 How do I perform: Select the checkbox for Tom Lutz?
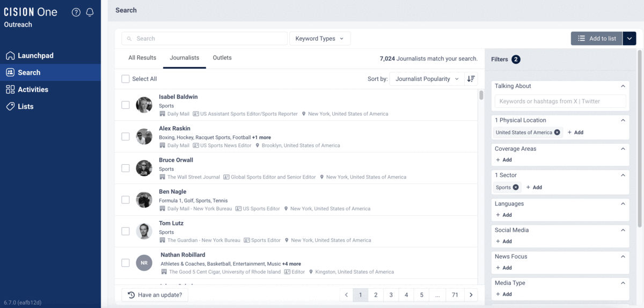coord(126,231)
